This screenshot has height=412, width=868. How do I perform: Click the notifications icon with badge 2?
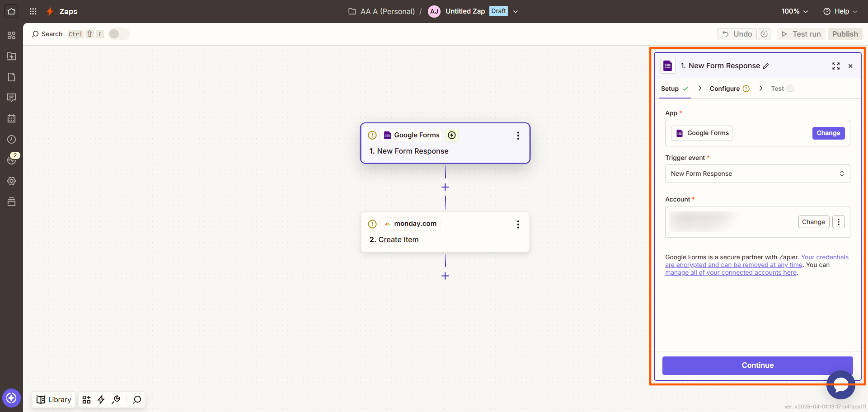click(x=12, y=160)
